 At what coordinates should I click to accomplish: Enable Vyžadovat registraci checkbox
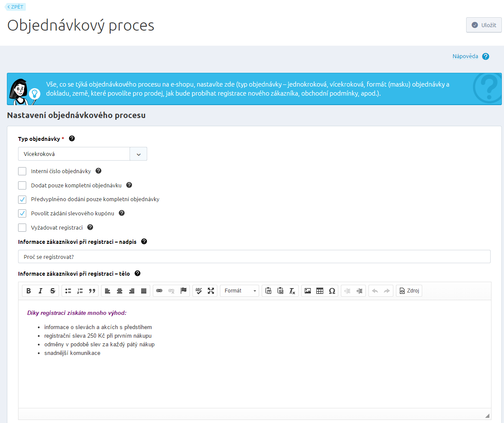point(22,227)
